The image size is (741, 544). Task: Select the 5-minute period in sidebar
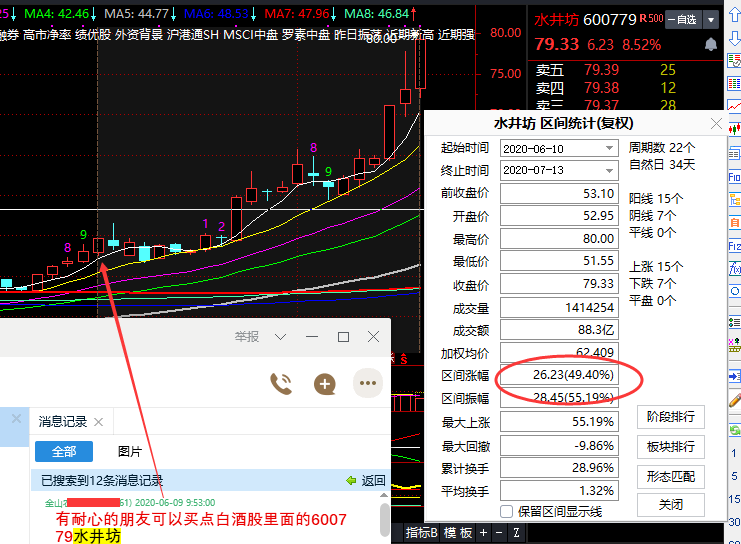(734, 476)
